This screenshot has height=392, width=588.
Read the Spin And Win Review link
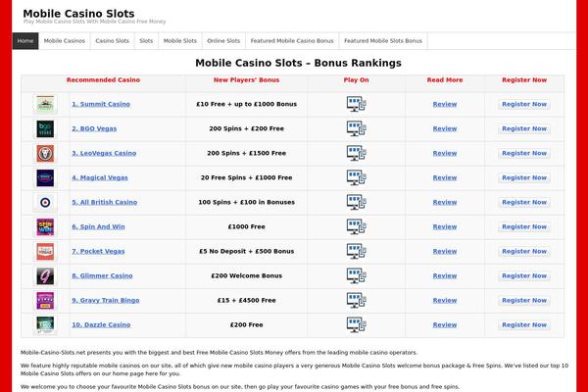(445, 227)
